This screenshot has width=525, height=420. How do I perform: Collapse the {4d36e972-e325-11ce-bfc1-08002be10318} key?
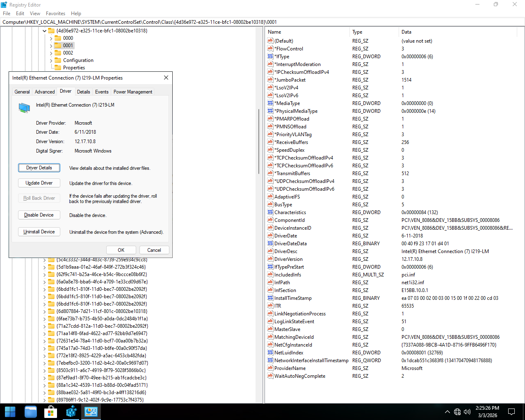click(44, 31)
